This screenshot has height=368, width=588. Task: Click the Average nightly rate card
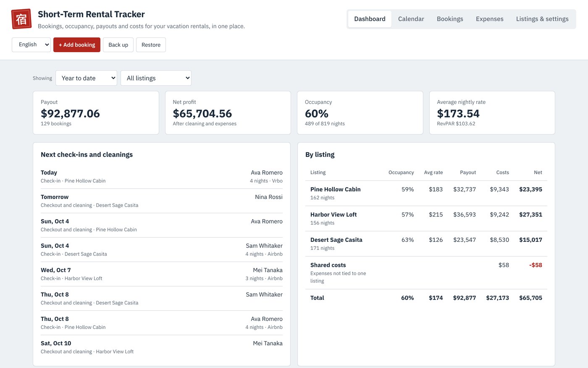[x=492, y=113]
